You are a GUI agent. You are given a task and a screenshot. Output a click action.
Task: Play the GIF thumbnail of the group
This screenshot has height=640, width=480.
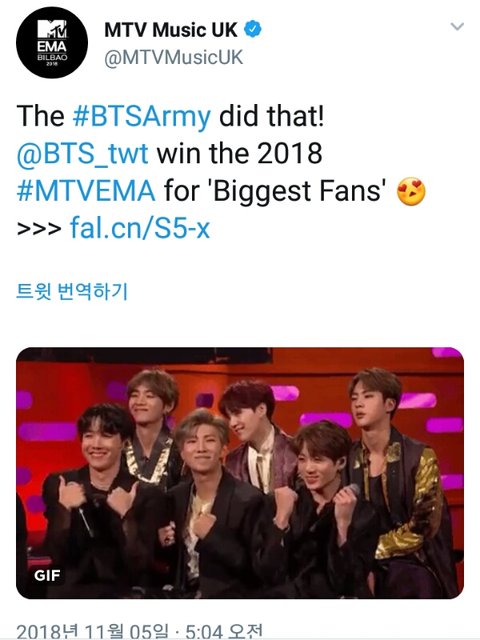(x=240, y=473)
